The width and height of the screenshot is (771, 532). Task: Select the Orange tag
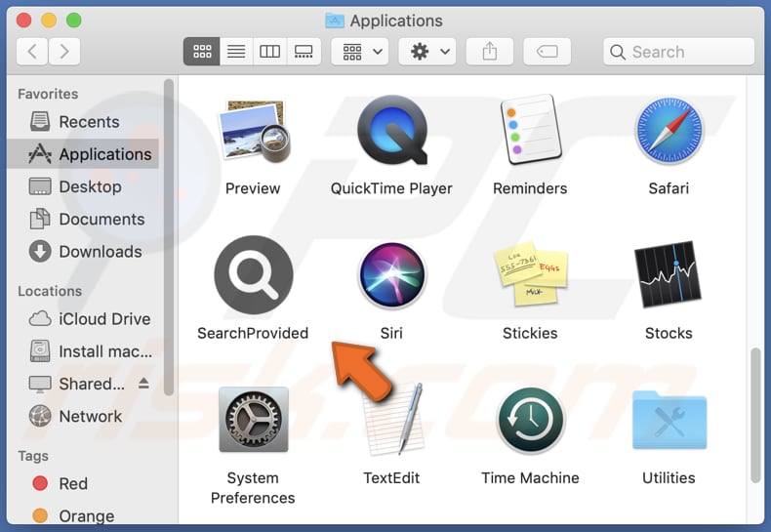[x=83, y=515]
